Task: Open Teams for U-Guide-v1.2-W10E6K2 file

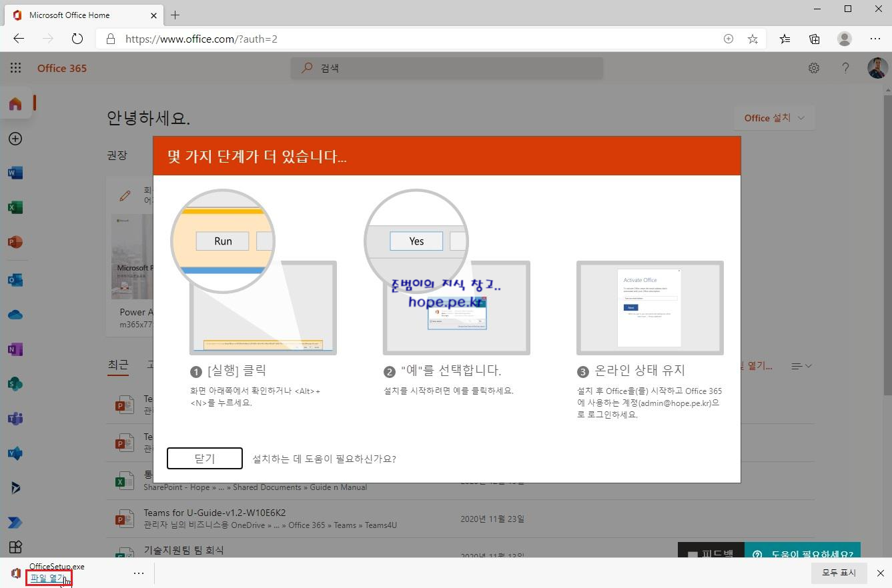Action: pos(215,513)
